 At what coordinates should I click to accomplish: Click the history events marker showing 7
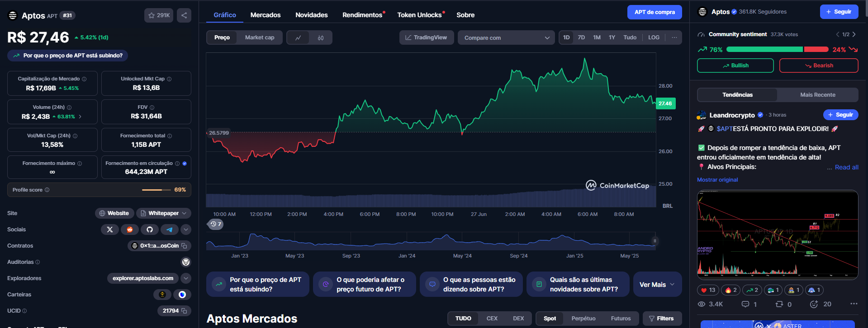(x=216, y=224)
